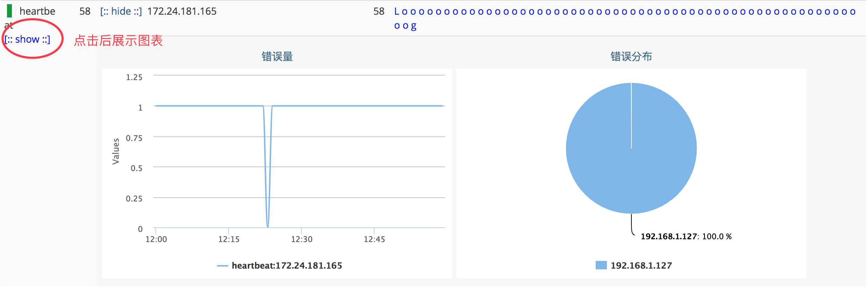Click the green status bar beside heartbeat
Screen dimensions: 868x298
9,11
